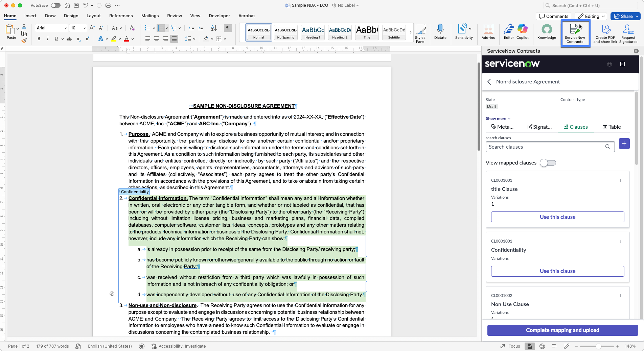
Task: Open the font color swatch
Action: pyautogui.click(x=127, y=39)
